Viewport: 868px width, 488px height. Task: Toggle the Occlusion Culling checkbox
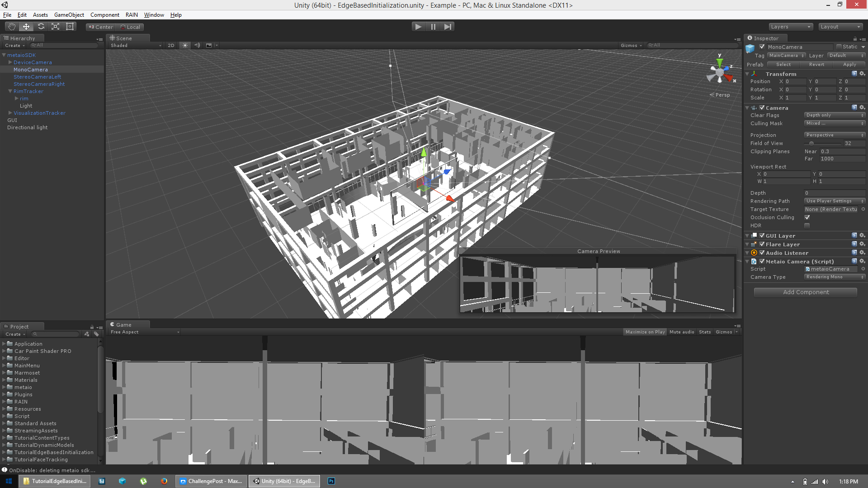click(807, 217)
